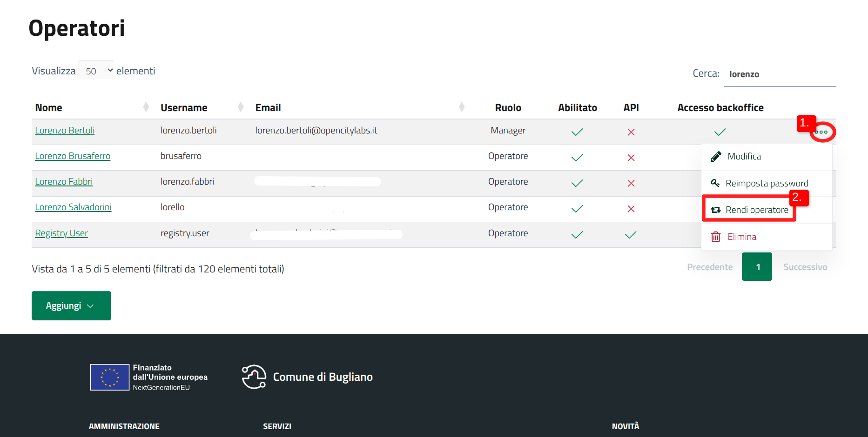The image size is (868, 437).
Task: Click the Precedente pagination button
Action: point(710,267)
